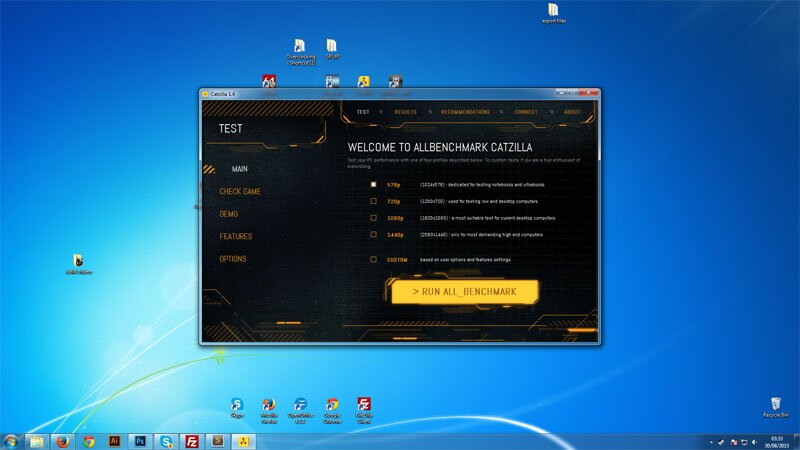The image size is (800, 450).
Task: Click the 1080p profile label
Action: (395, 218)
